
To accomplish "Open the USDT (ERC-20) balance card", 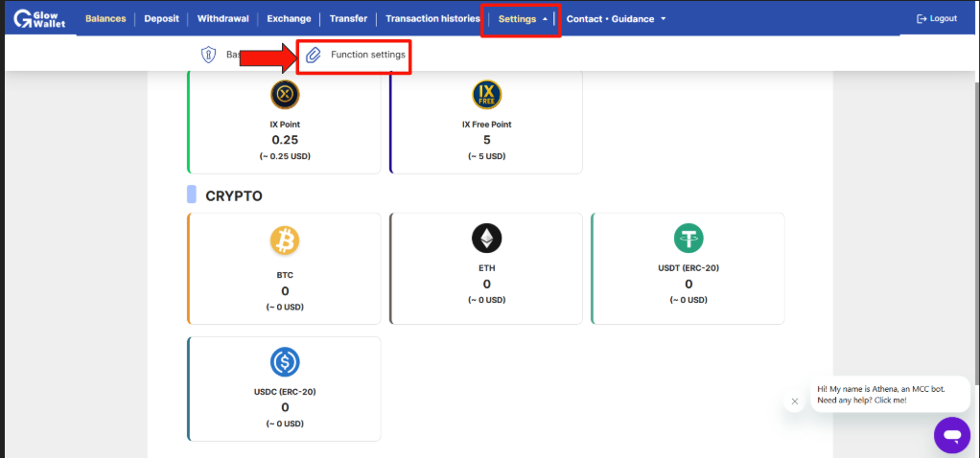I will pyautogui.click(x=688, y=268).
